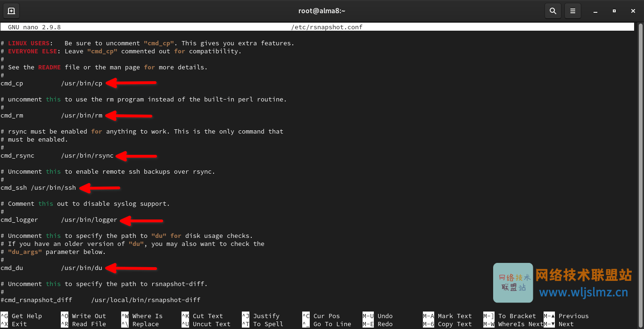Screen dimensions: 644x329
Task: Click the cmd_du directive
Action: (12, 268)
